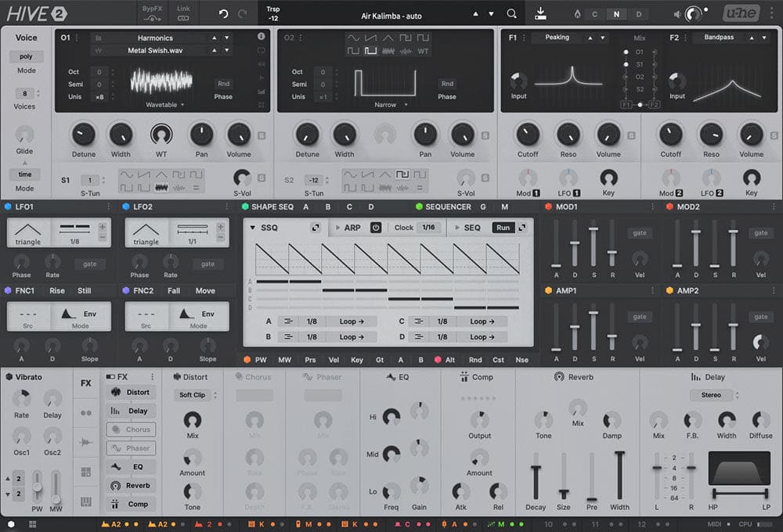The image size is (783, 532).
Task: Click the Rnd phase button on O1
Action: (x=223, y=84)
